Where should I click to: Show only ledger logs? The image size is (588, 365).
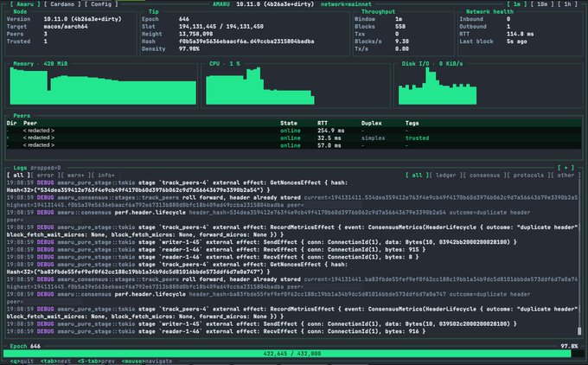[447, 176]
